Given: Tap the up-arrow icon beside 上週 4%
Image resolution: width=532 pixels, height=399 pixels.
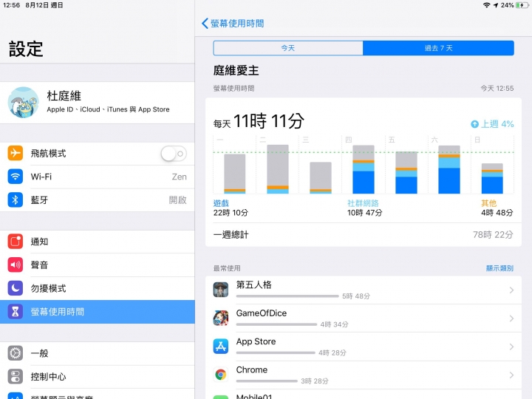Looking at the screenshot, I should point(474,124).
